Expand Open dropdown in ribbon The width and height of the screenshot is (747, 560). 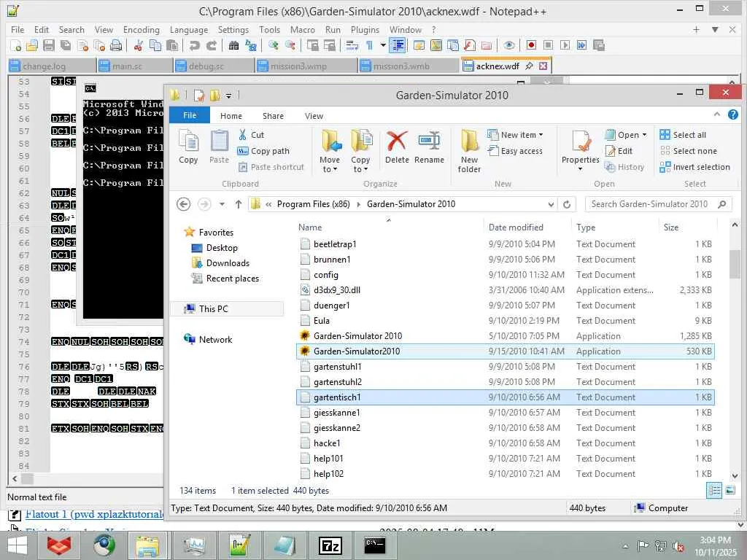625,135
